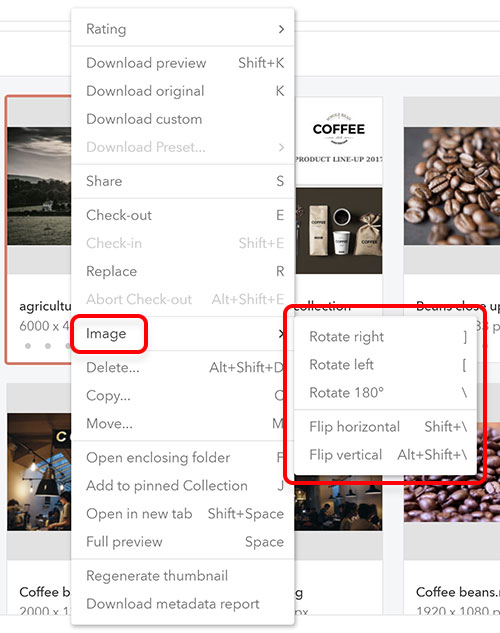This screenshot has height=633, width=500.
Task: Select Download metadata report
Action: click(183, 604)
